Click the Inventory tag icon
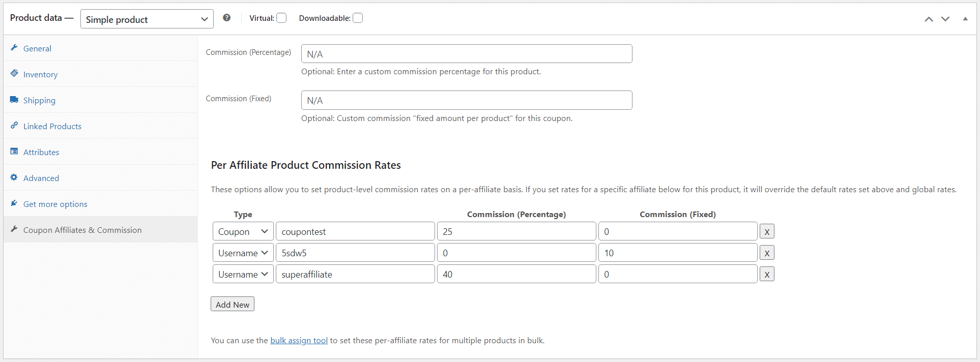980x362 pixels. (x=14, y=74)
